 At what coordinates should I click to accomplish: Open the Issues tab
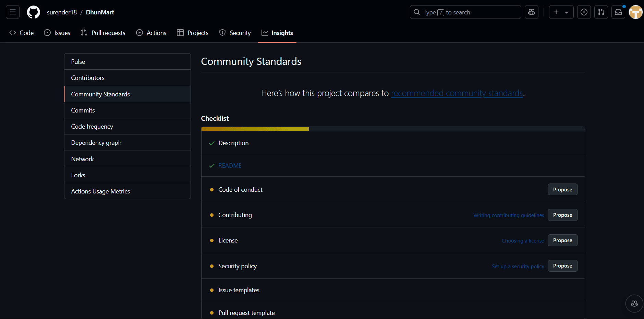[57, 33]
